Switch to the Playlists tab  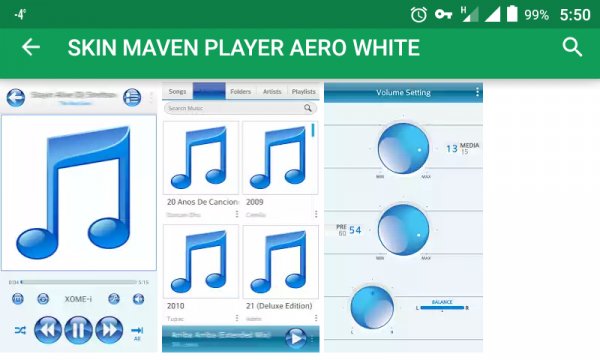[303, 91]
